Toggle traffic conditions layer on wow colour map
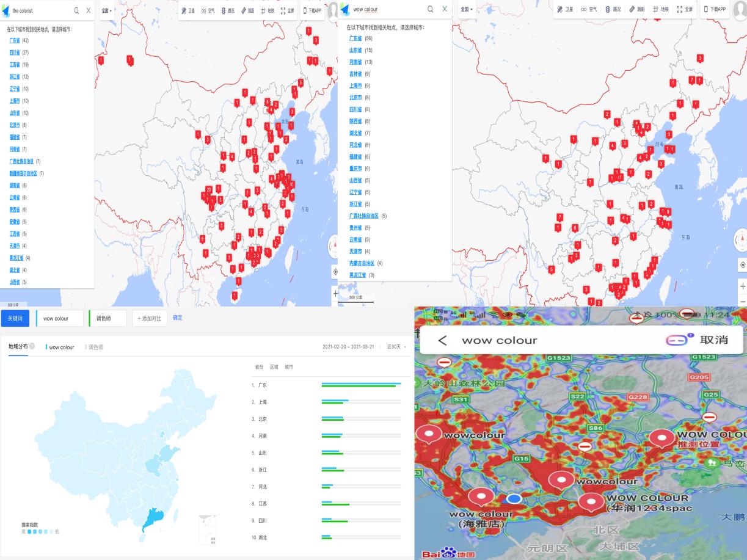Screen dimensions: 747x560 tap(613, 9)
